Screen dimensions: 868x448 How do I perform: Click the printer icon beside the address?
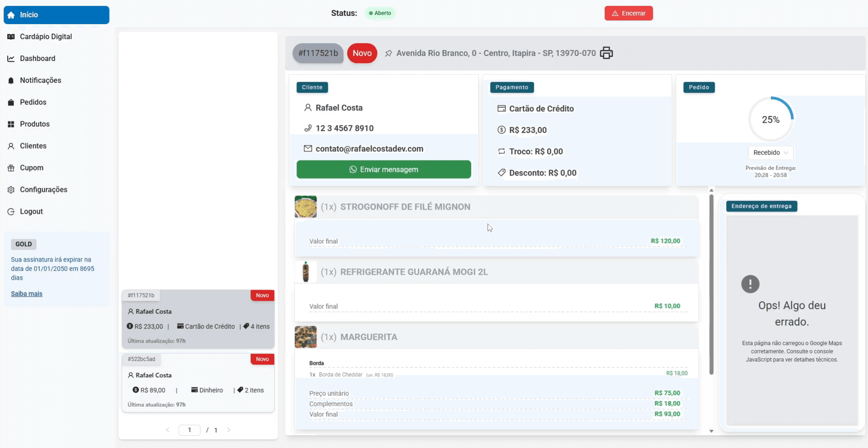(x=606, y=53)
